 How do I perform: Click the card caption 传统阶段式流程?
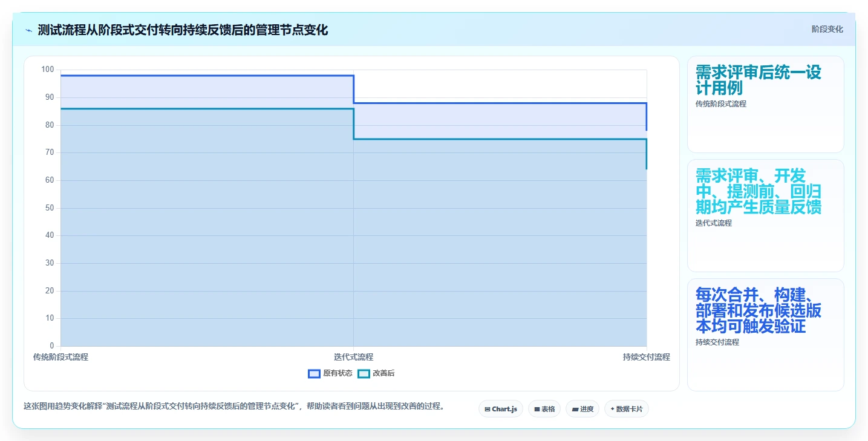click(721, 103)
